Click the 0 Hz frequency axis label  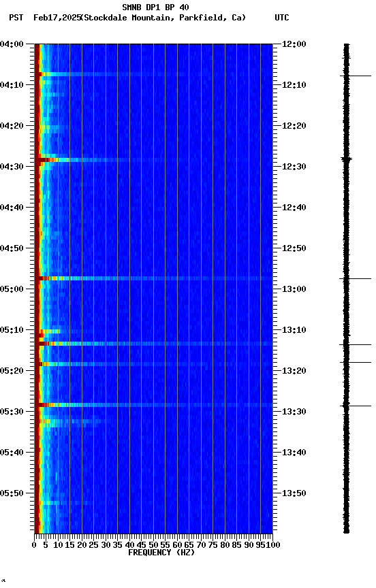point(34,546)
